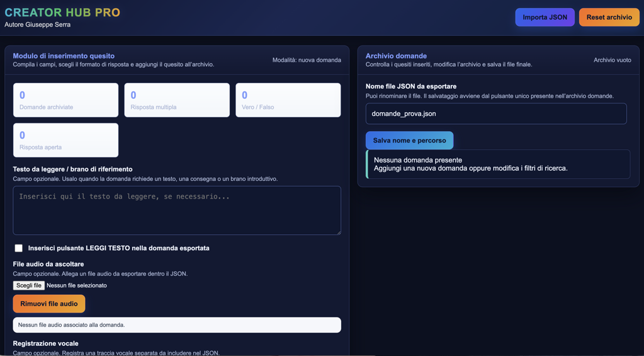
Task: Select the Domande archiviate counter card
Action: [65, 100]
